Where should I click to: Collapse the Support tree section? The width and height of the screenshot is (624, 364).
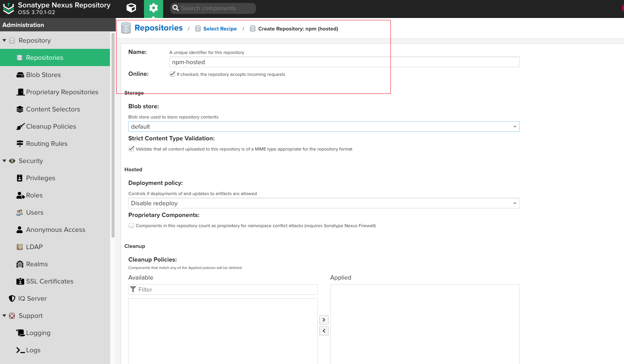tap(4, 316)
